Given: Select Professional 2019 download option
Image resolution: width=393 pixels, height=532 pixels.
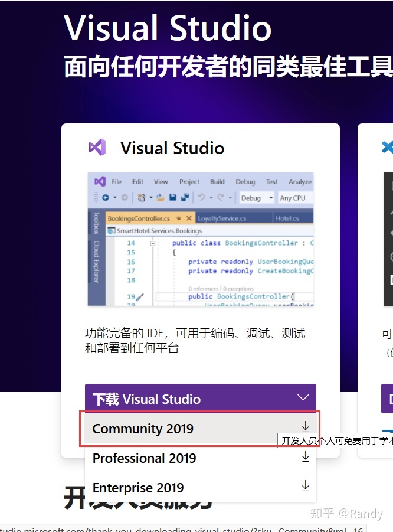Looking at the screenshot, I should 200,458.
